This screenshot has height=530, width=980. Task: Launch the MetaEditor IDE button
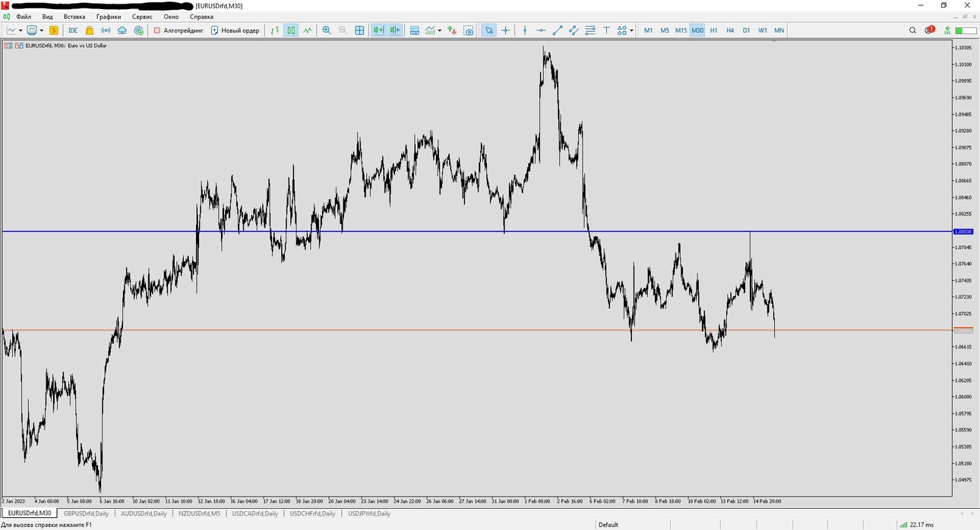tap(73, 30)
